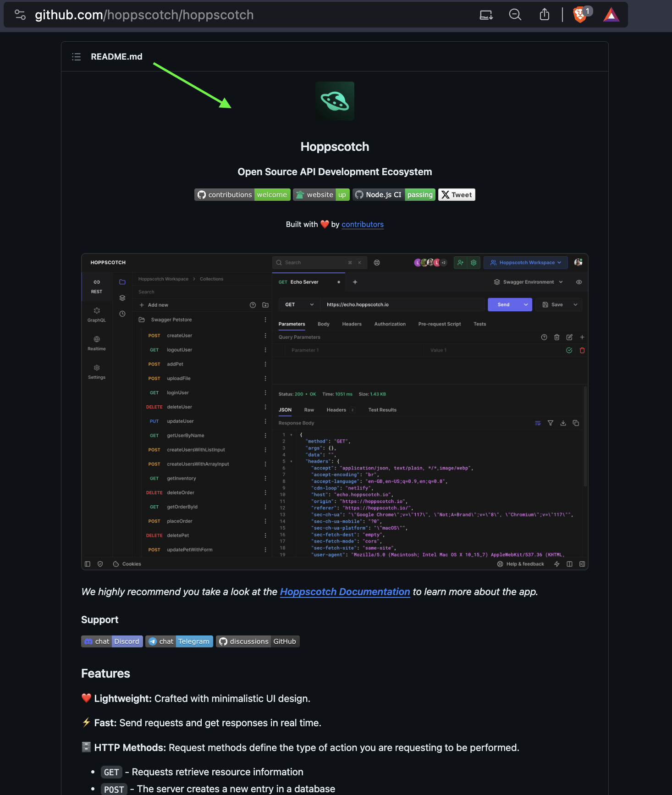Toggle the eye icon beside Swagger Environment
This screenshot has height=795, width=672.
[x=579, y=282]
